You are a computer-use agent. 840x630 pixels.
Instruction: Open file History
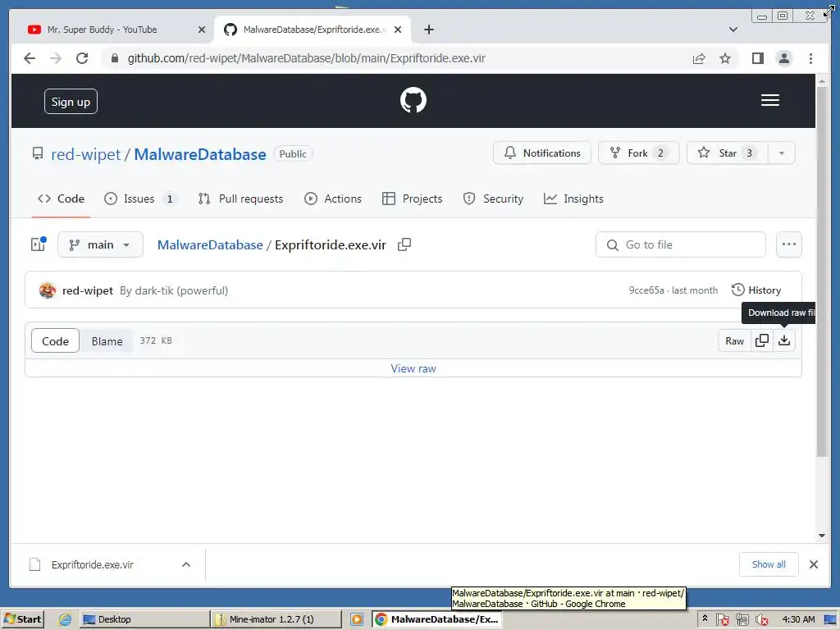pyautogui.click(x=756, y=290)
